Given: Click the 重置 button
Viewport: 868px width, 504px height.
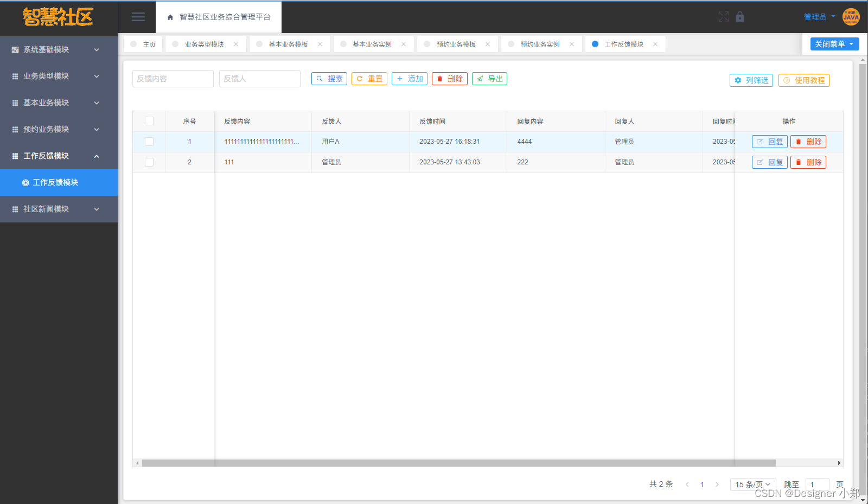Looking at the screenshot, I should tap(369, 79).
